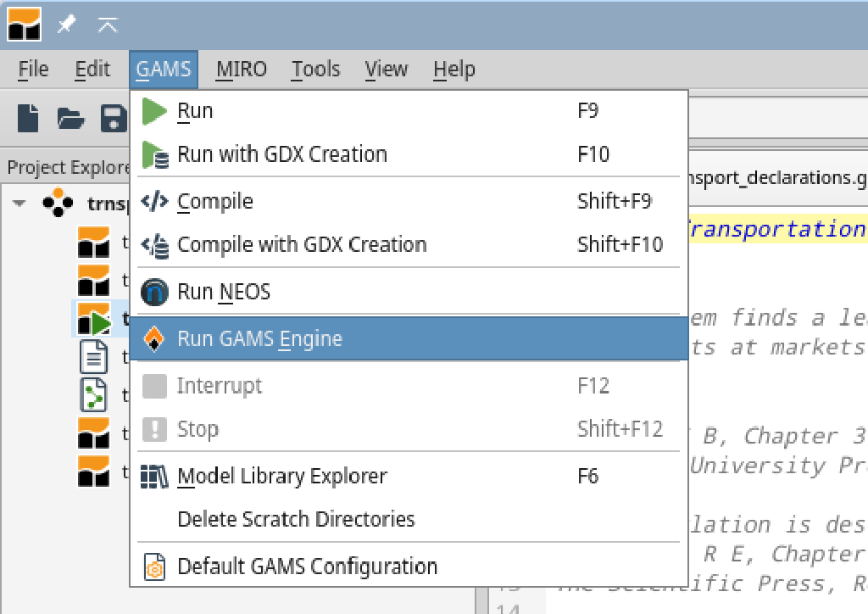Viewport: 868px width, 614px height.
Task: Click the Project Explorer panel title
Action: tap(68, 167)
